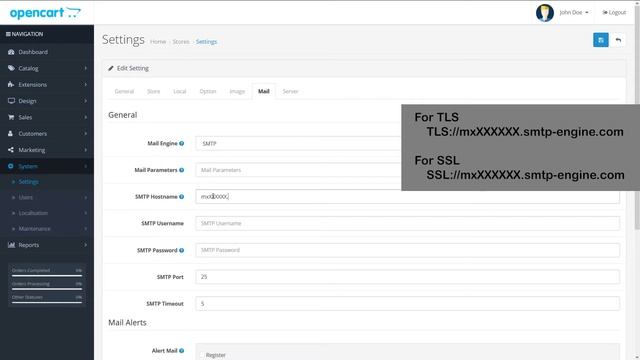Go to Stores breadcrumb

point(181,42)
